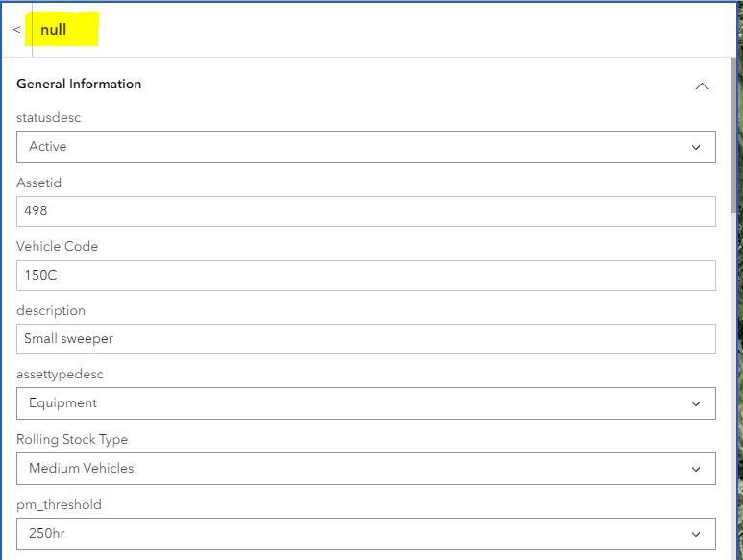Go back using the left arrow
Viewport: 743px width, 560px height.
[17, 30]
